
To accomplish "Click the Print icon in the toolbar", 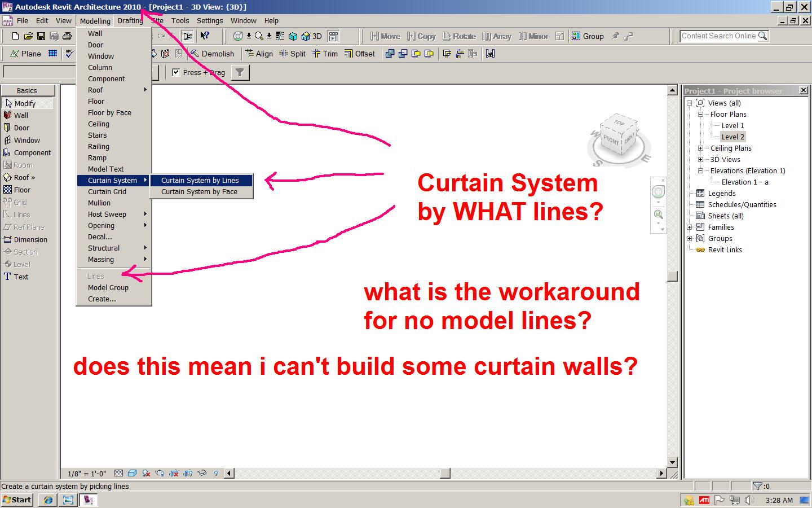I will [x=67, y=36].
